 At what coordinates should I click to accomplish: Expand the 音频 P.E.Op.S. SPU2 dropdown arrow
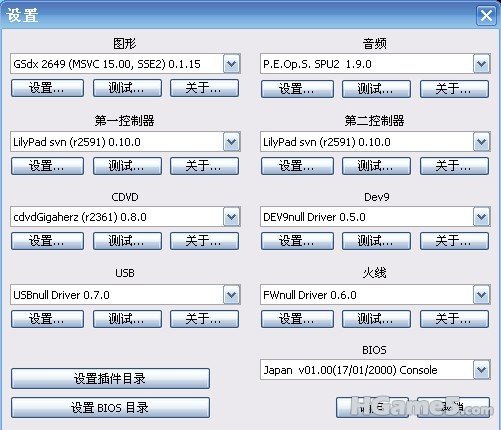point(481,64)
